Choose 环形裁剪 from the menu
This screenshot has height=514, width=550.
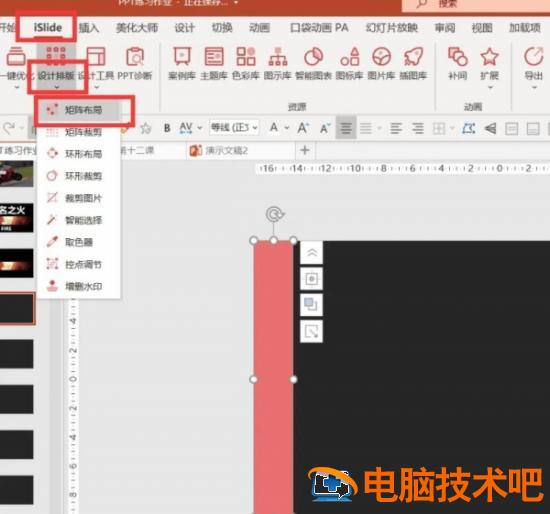coord(79,176)
